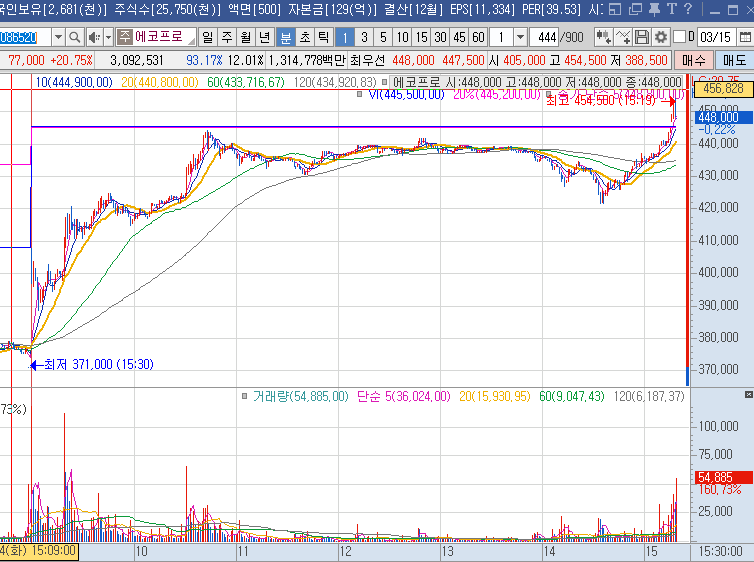Image resolution: width=754 pixels, height=562 pixels.
Task: Click the date field showing 03/15
Action: pyautogui.click(x=716, y=37)
